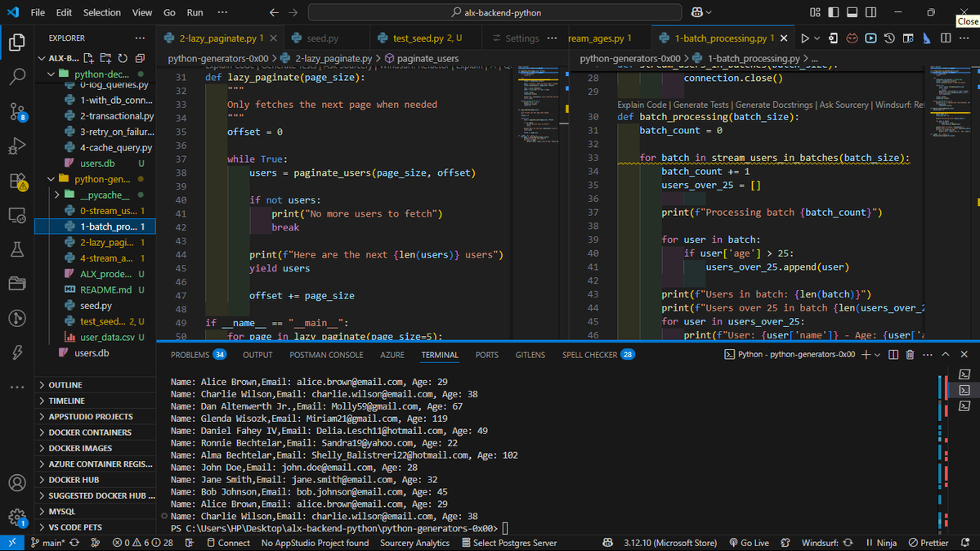The height and width of the screenshot is (551, 980).
Task: Split the editor right
Action: (946, 38)
